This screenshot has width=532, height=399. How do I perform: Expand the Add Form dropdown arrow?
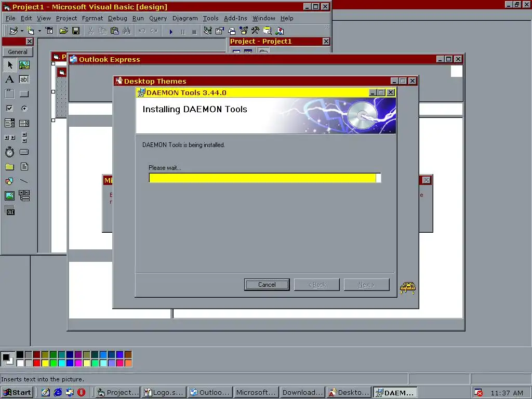click(x=39, y=31)
